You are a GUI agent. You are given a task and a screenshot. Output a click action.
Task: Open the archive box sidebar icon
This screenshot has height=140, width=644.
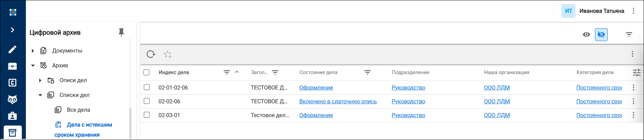click(x=12, y=133)
